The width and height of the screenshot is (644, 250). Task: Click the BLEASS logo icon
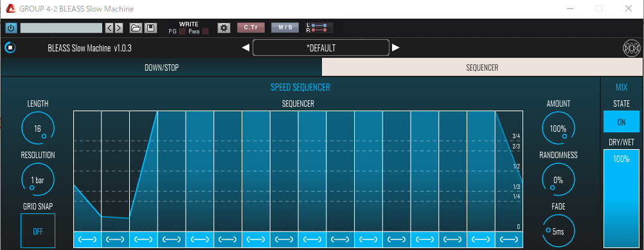click(632, 48)
